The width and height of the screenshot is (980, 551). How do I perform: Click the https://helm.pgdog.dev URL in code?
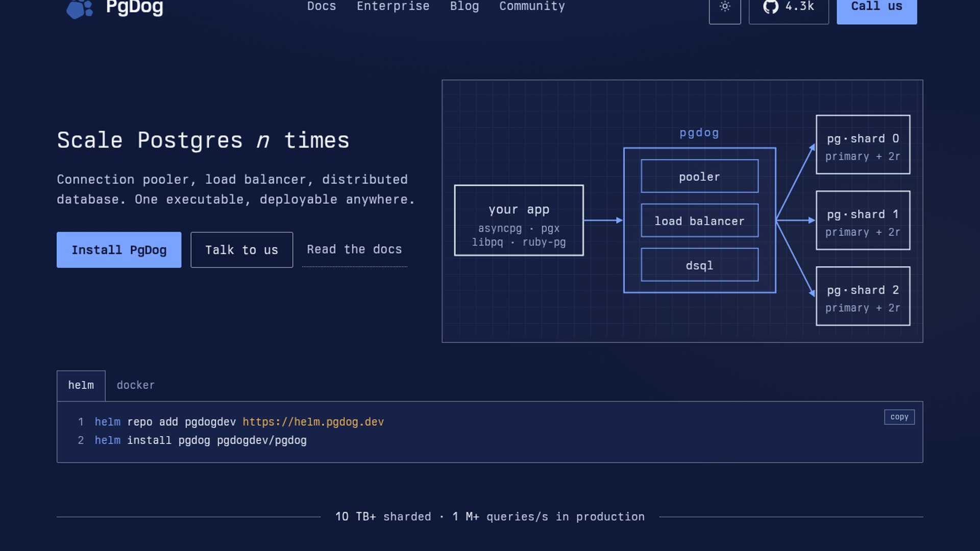pos(313,422)
